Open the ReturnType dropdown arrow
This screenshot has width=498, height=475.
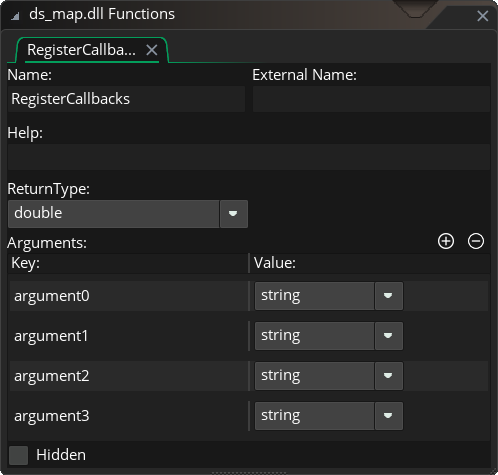[233, 214]
